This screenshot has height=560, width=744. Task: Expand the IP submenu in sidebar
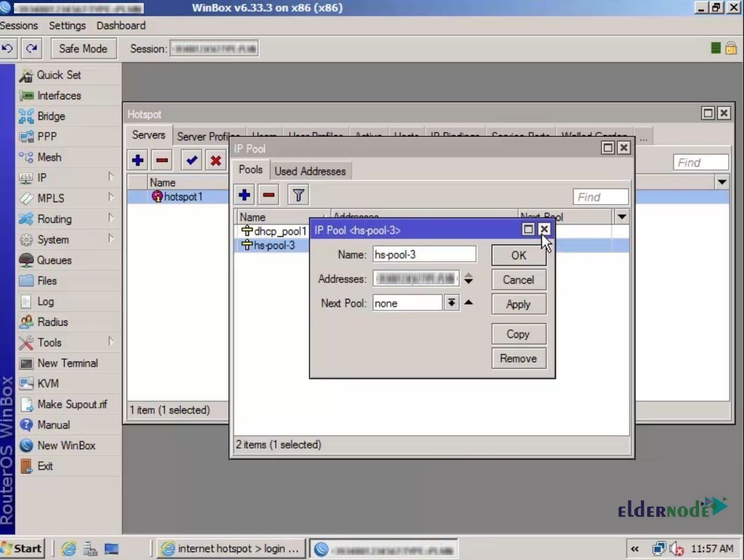41,178
